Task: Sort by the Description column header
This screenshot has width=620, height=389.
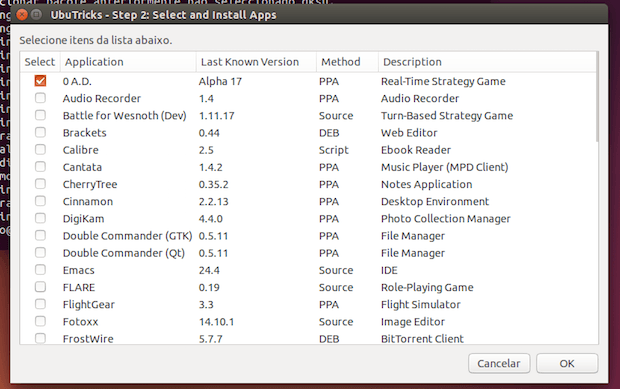Action: coord(487,62)
